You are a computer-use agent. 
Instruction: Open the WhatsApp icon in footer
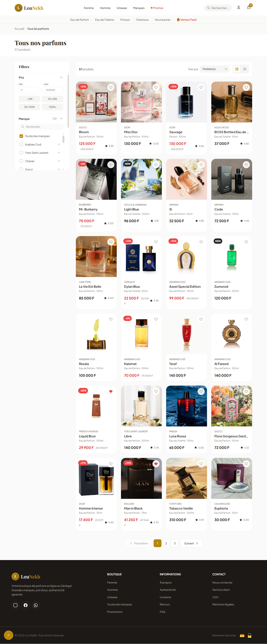pos(36,605)
